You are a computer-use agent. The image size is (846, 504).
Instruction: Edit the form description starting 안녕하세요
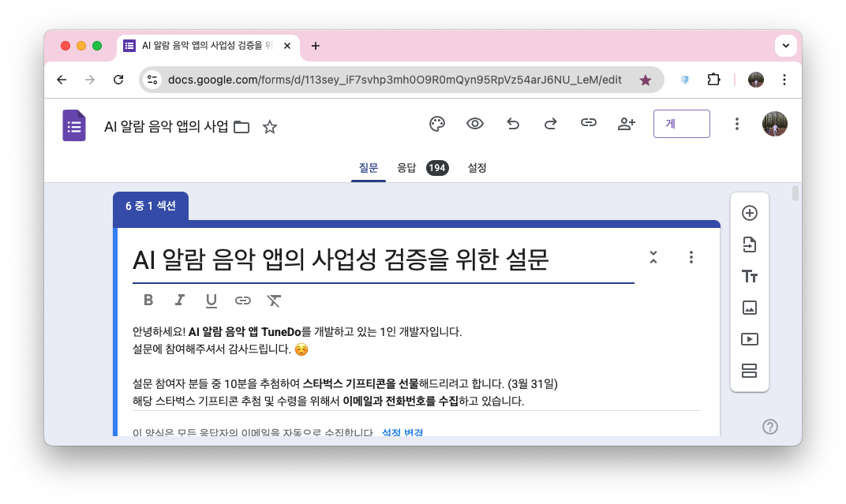pyautogui.click(x=417, y=367)
